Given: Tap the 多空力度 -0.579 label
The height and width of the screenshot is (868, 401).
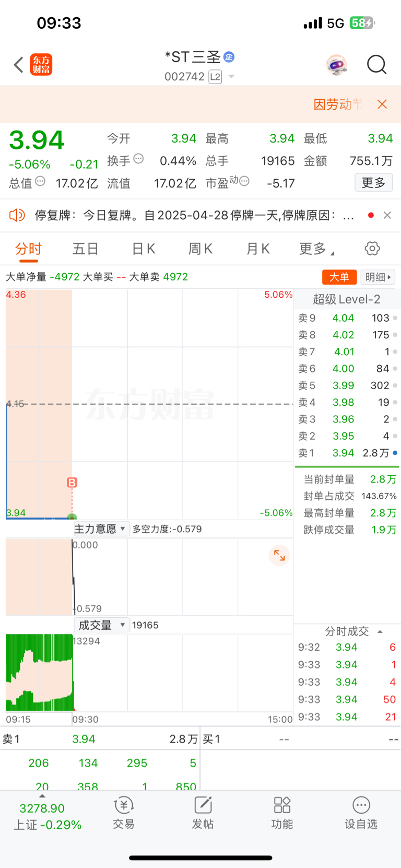Looking at the screenshot, I should (167, 529).
